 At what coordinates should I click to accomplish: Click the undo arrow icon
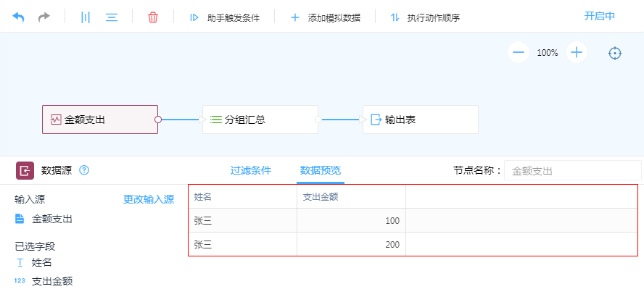coord(18,17)
